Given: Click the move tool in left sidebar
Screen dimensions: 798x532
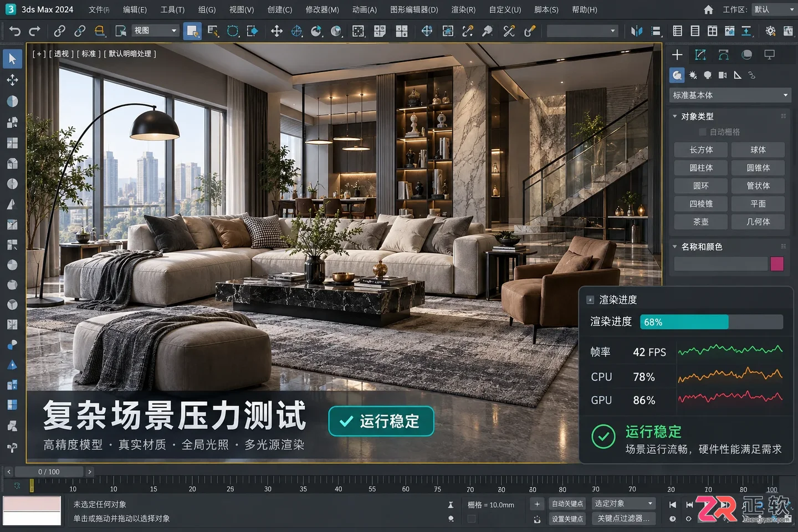Looking at the screenshot, I should tap(12, 80).
